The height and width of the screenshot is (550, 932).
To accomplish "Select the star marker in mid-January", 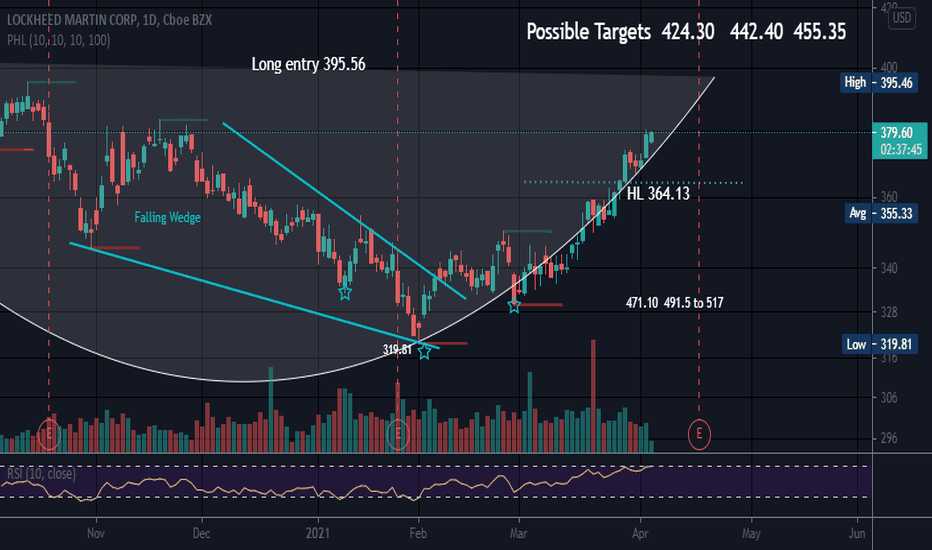I will click(345, 293).
